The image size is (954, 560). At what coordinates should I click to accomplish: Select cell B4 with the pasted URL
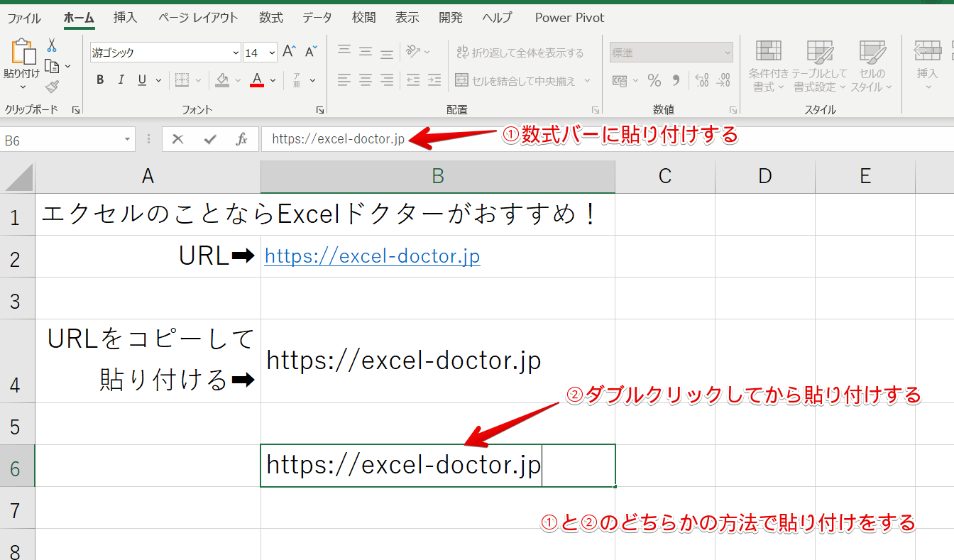point(438,361)
